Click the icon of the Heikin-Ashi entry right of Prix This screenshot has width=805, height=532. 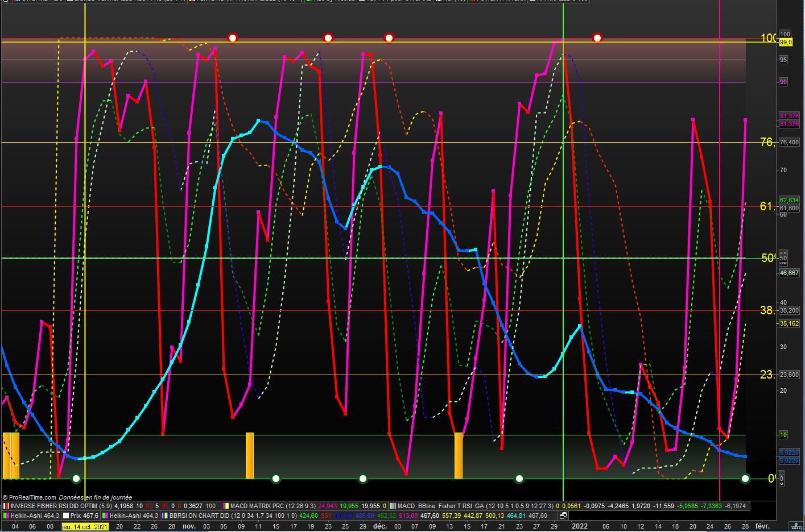(x=105, y=516)
